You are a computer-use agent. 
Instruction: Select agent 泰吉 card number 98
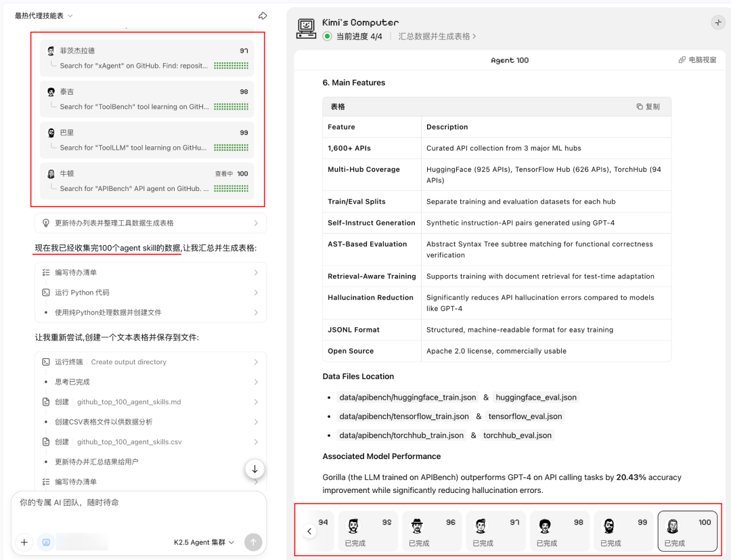147,99
